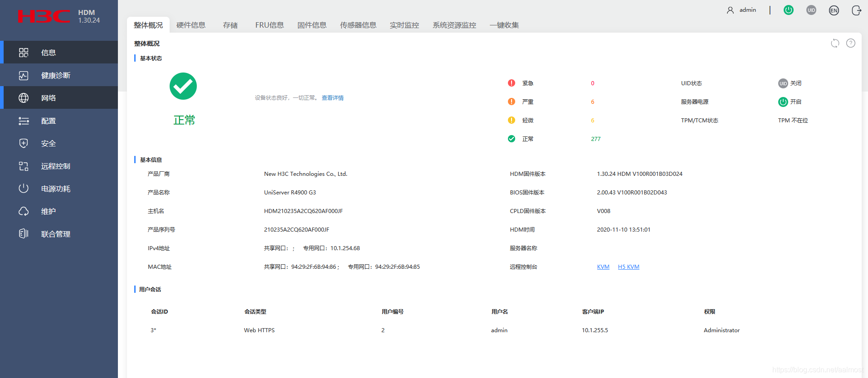Click the 联合管理 icon
Viewport: 868px width, 378px height.
point(24,234)
